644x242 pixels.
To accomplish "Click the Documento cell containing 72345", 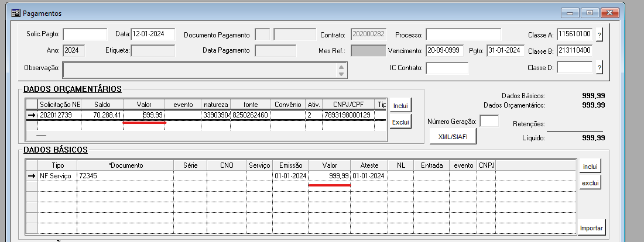I will [x=125, y=176].
